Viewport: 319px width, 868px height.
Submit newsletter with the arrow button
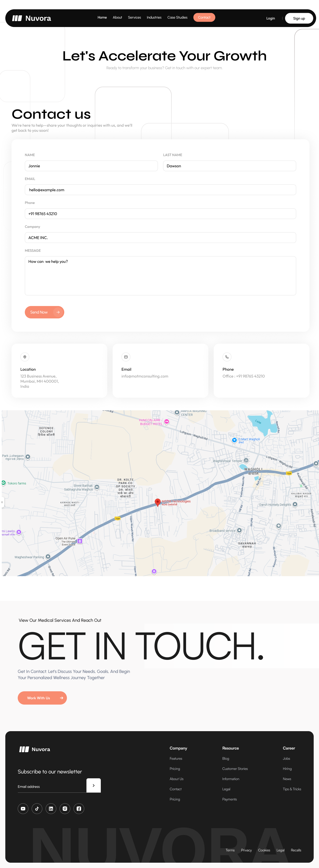point(93,785)
